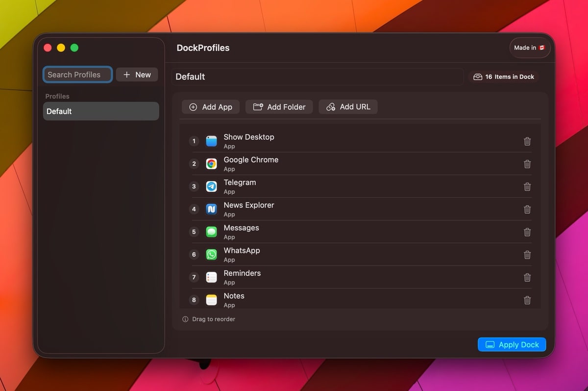
Task: Select the Default profile in sidebar
Action: coord(101,111)
